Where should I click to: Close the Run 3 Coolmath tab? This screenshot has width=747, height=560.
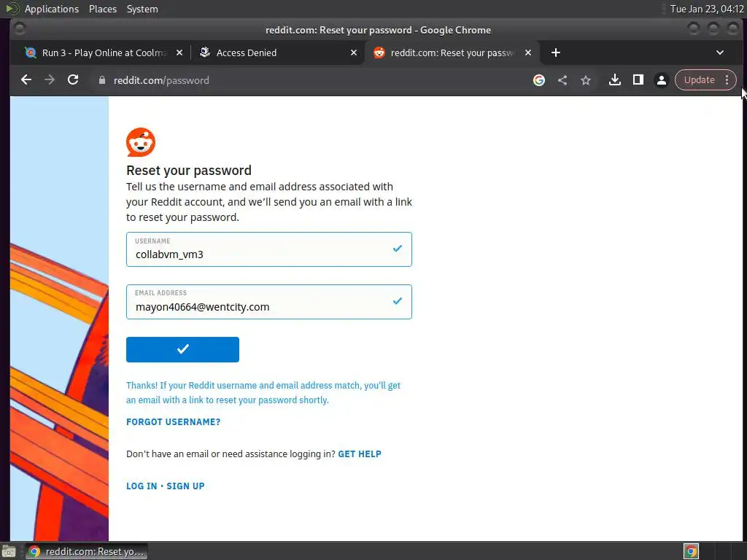pos(179,52)
